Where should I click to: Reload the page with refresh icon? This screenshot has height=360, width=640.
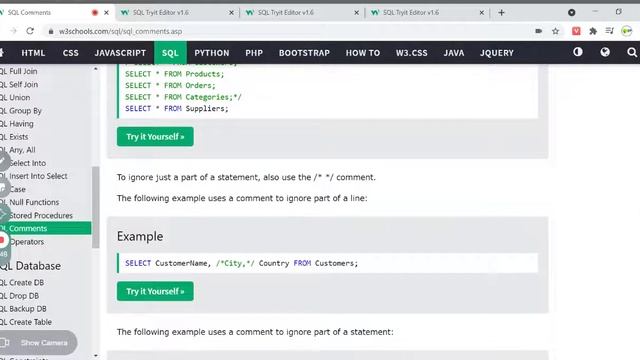[x=30, y=31]
